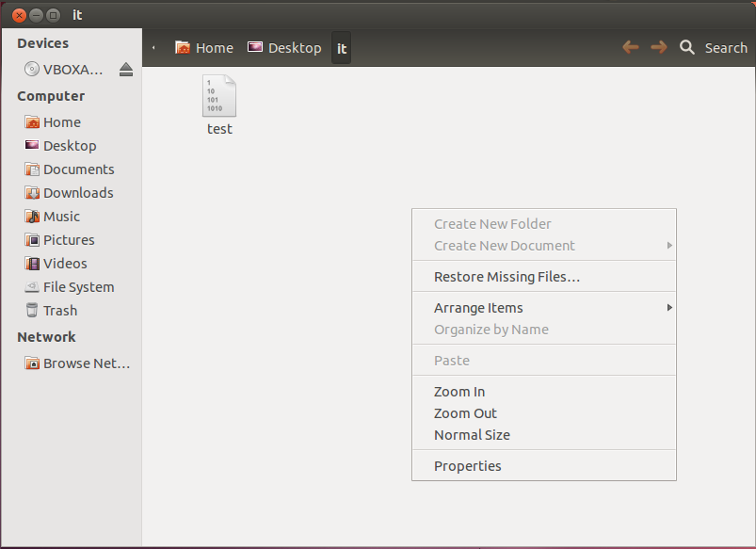The height and width of the screenshot is (549, 756).
Task: Choose Organize by Name menu entry
Action: pos(544,330)
